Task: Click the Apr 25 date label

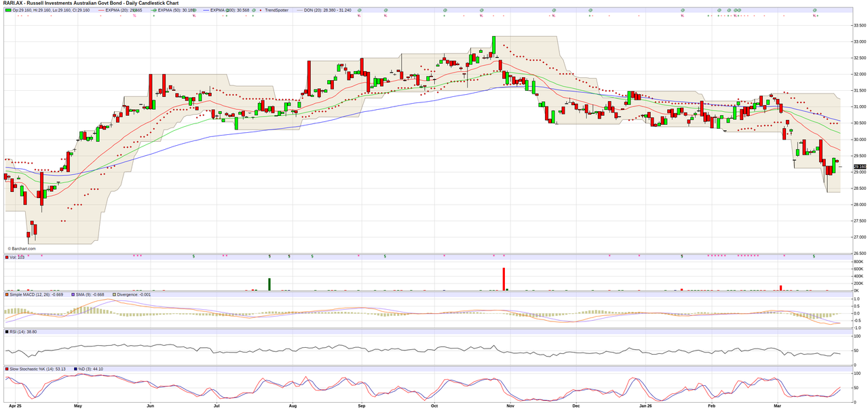Action: tap(15, 406)
